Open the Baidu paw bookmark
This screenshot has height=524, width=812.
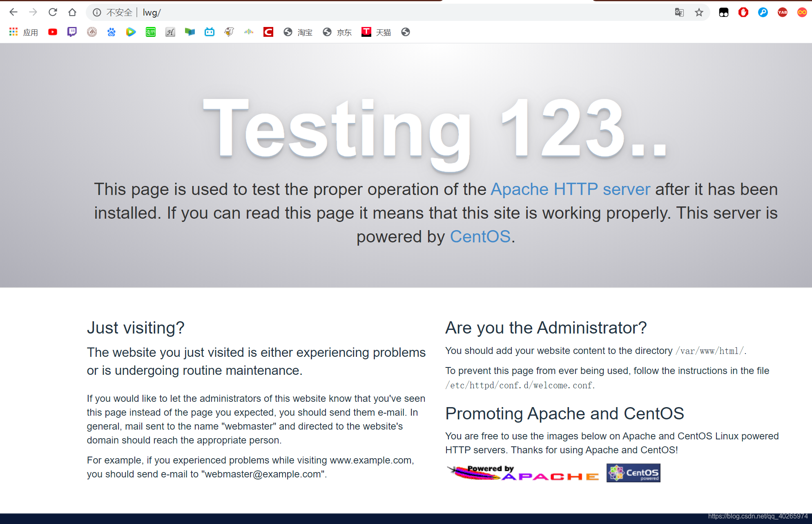click(112, 32)
